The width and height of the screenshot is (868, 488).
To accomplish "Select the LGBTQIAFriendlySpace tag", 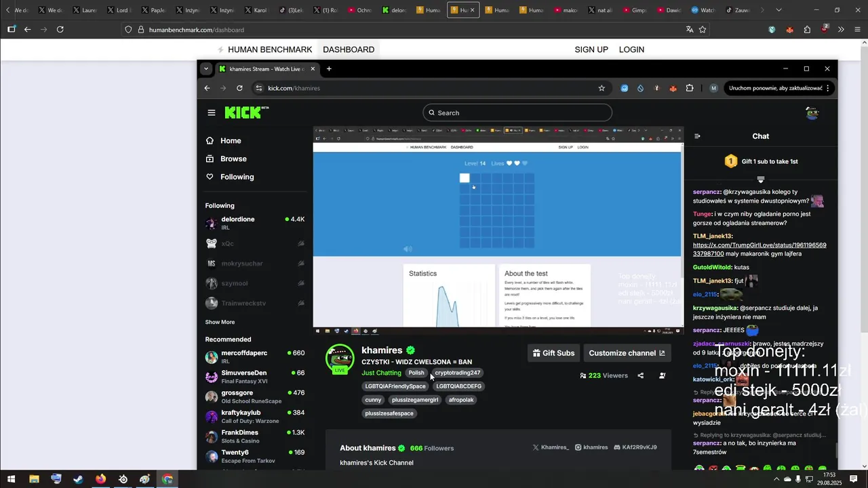I will [395, 386].
